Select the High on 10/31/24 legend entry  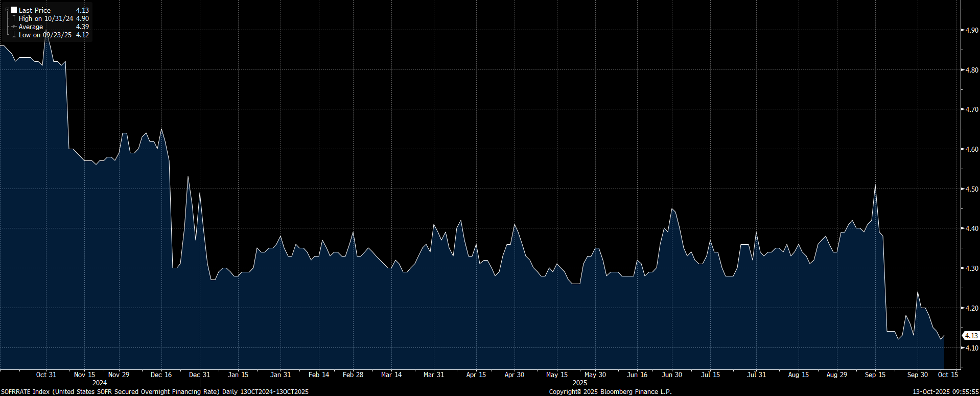[x=46, y=18]
